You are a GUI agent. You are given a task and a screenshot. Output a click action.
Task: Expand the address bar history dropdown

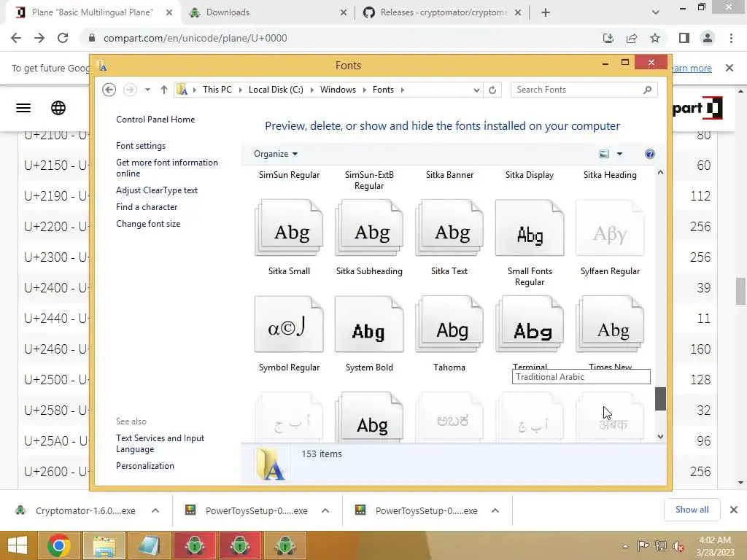(x=476, y=90)
